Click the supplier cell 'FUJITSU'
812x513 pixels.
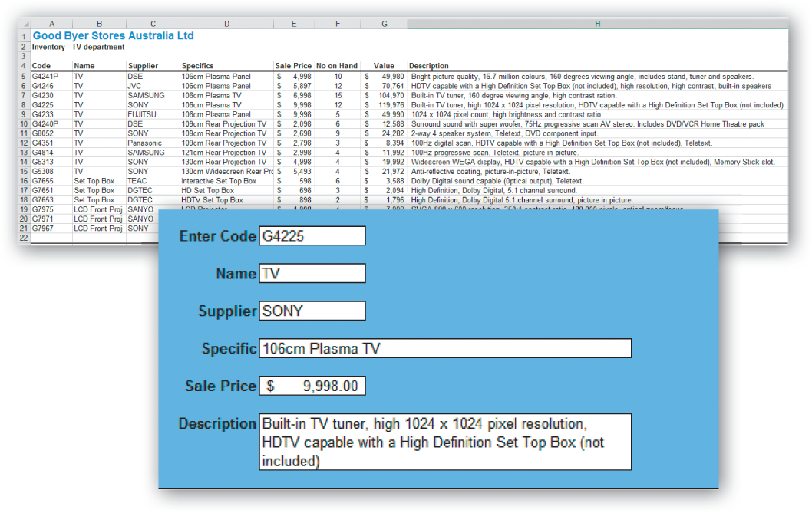click(153, 114)
